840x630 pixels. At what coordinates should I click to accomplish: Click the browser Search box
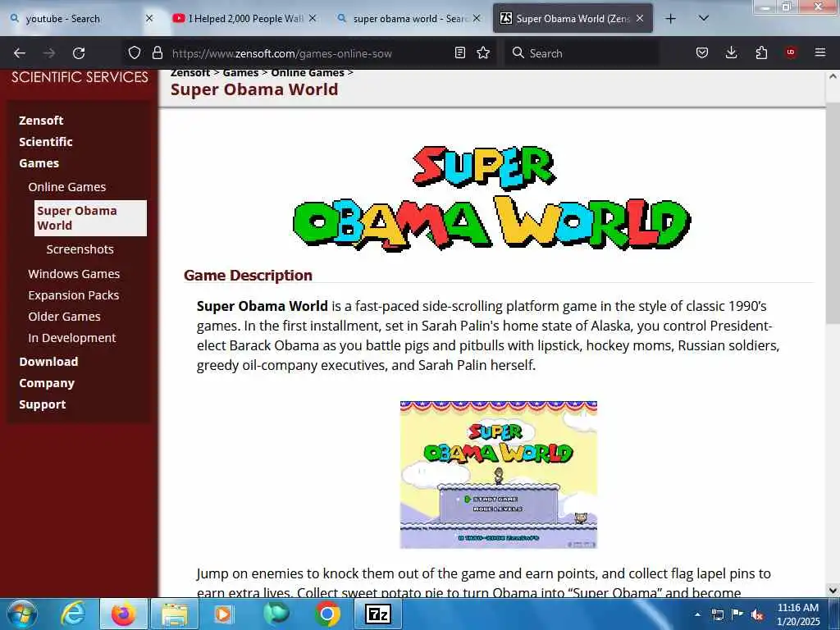(x=582, y=53)
